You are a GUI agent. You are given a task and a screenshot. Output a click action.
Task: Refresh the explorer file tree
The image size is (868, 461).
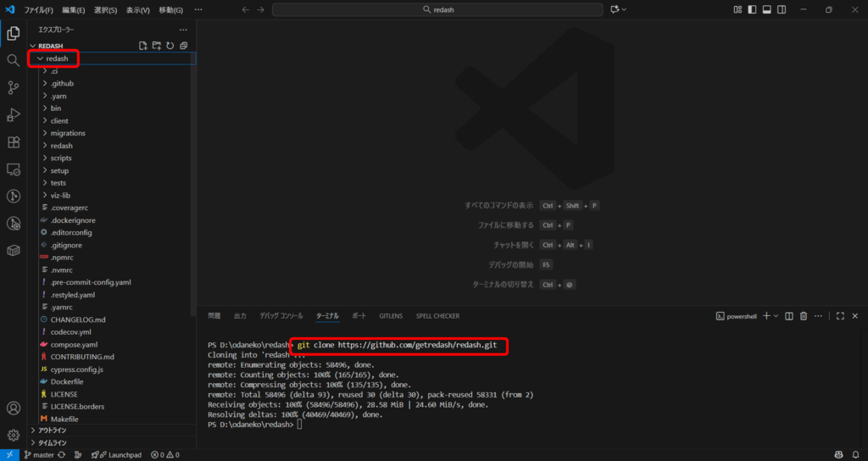click(170, 45)
